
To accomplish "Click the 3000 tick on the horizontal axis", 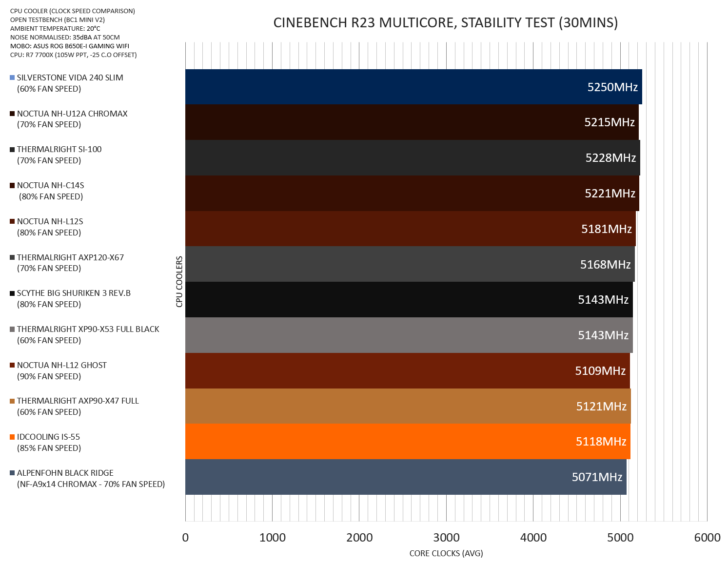I will [446, 538].
